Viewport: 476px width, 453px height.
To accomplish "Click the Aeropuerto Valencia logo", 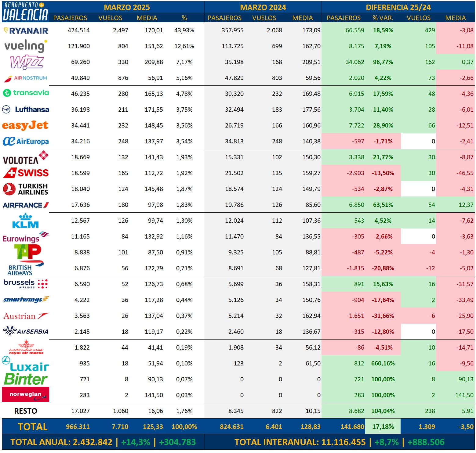I will click(x=25, y=12).
